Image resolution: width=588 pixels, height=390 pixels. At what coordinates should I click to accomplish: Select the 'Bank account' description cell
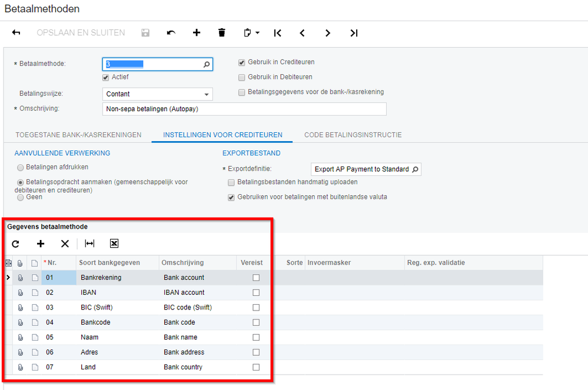pyautogui.click(x=198, y=278)
